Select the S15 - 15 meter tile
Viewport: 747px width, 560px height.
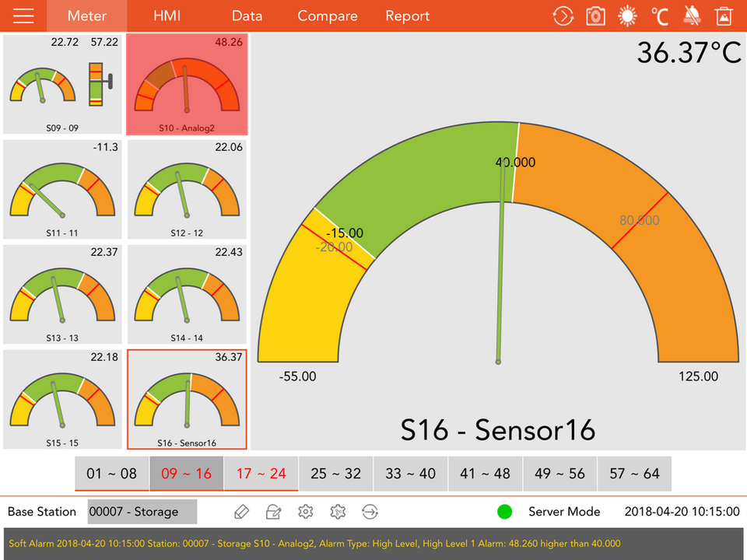62,400
